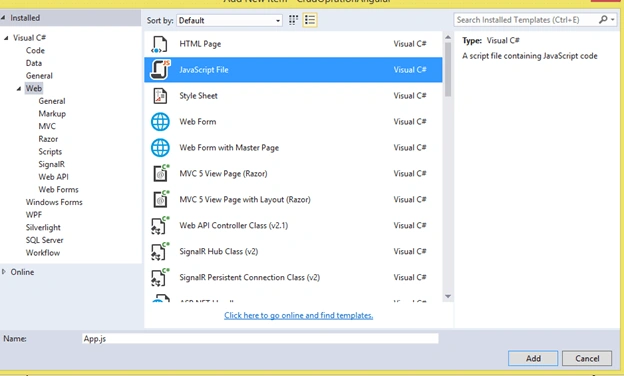Click the JavaScript File template icon

[160, 70]
